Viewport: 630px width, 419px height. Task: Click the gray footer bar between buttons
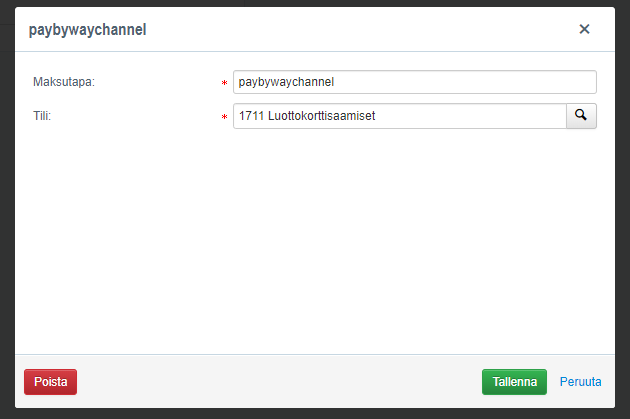pos(279,382)
